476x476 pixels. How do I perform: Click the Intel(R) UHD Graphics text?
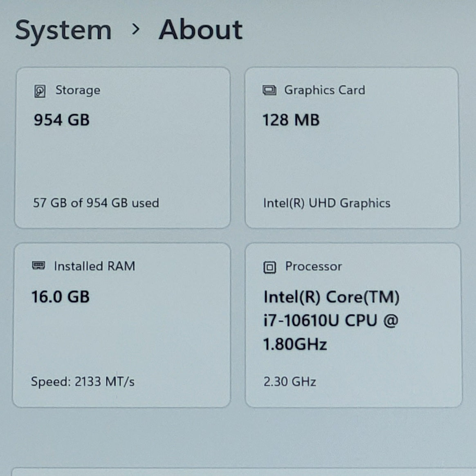[x=327, y=203]
